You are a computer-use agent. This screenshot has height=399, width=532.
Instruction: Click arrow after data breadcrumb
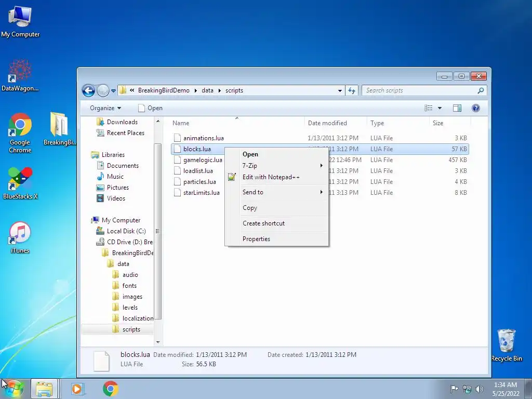tap(220, 90)
